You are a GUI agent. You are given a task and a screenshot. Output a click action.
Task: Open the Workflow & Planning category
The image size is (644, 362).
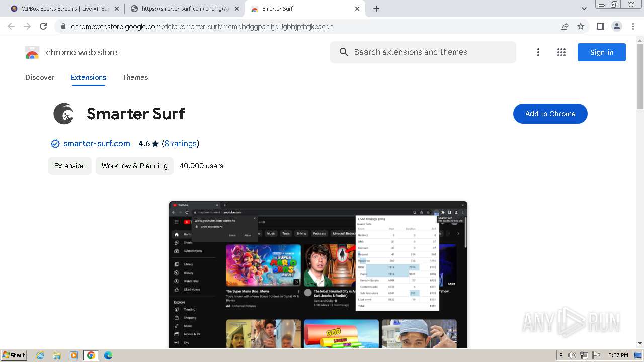(x=134, y=166)
